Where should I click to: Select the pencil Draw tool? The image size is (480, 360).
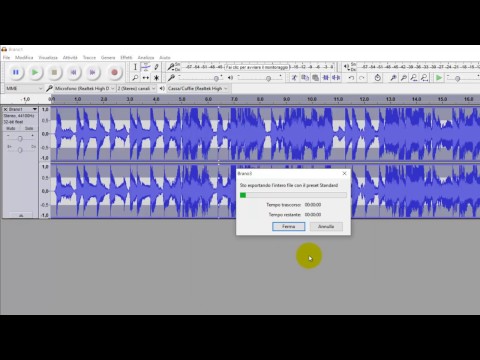[x=156, y=67]
